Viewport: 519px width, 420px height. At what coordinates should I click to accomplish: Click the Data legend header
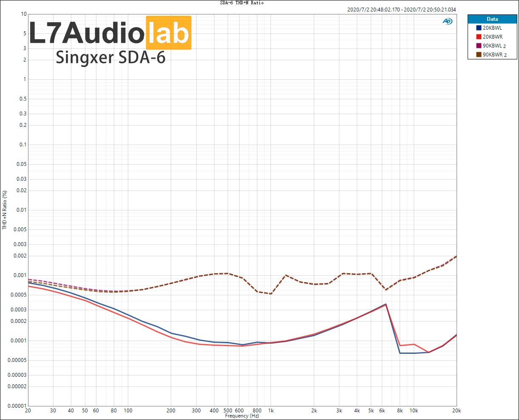pos(492,19)
